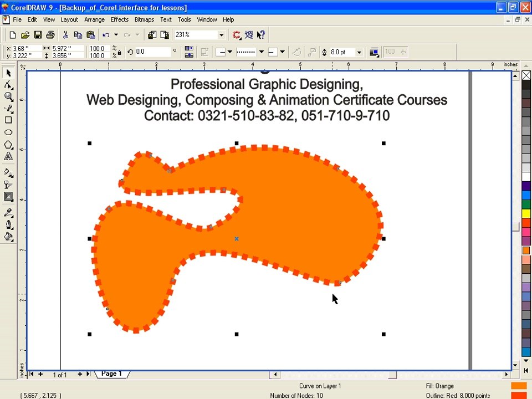The height and width of the screenshot is (399, 532).
Task: Open Corel Online icon
Action: point(249,35)
